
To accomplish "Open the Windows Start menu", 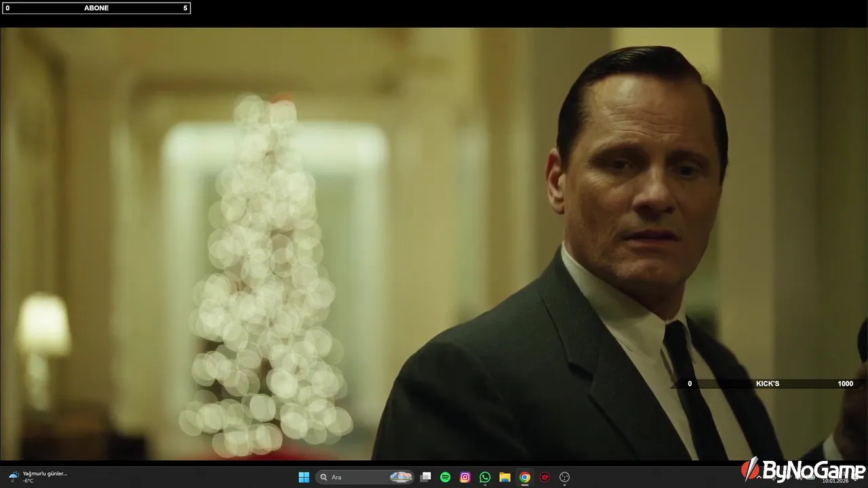I will (304, 477).
